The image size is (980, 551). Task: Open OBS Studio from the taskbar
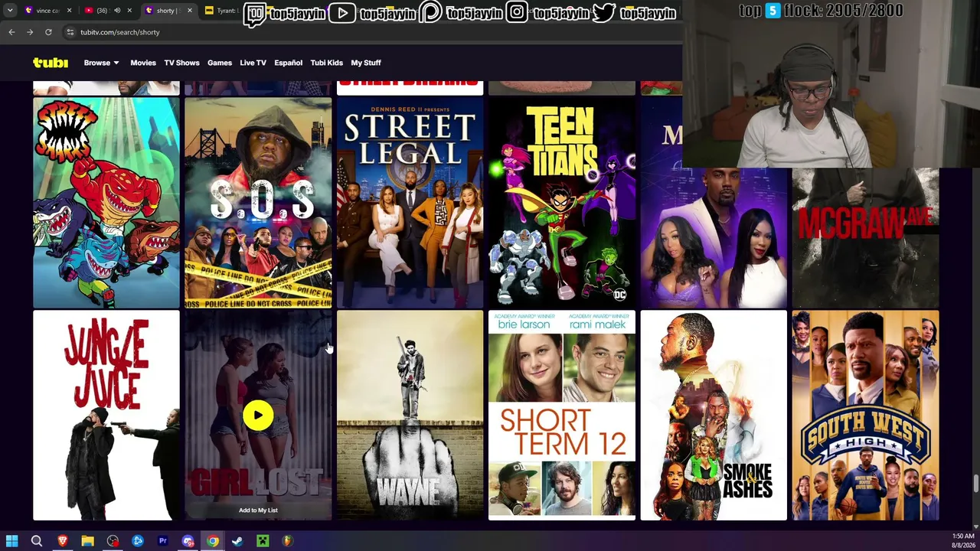click(113, 541)
